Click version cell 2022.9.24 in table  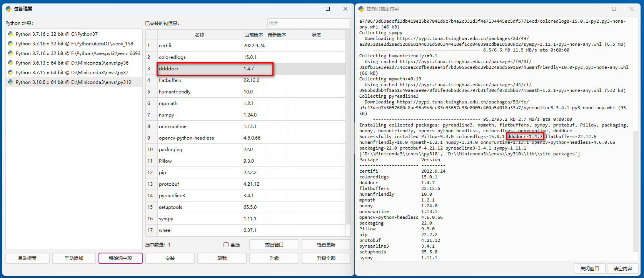254,45
